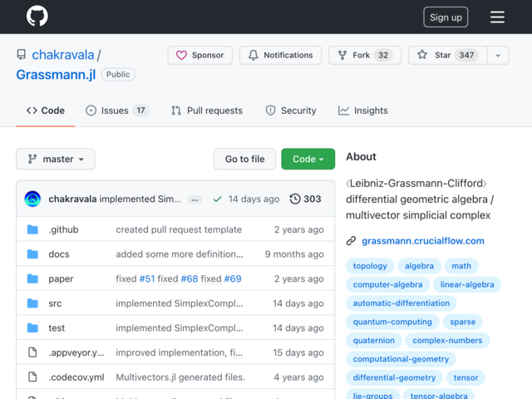This screenshot has height=399, width=532.
Task: Open 'added some more definition...' commit message
Action: [x=180, y=254]
